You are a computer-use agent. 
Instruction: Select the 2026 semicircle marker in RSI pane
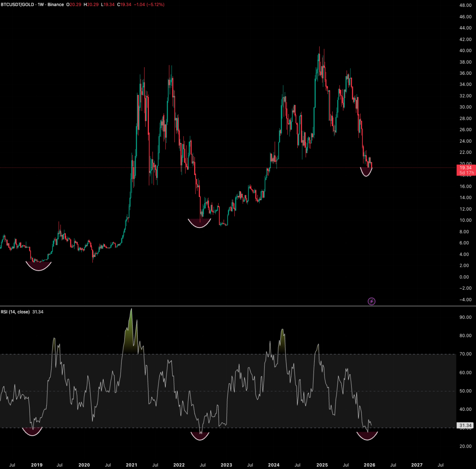pos(367,436)
